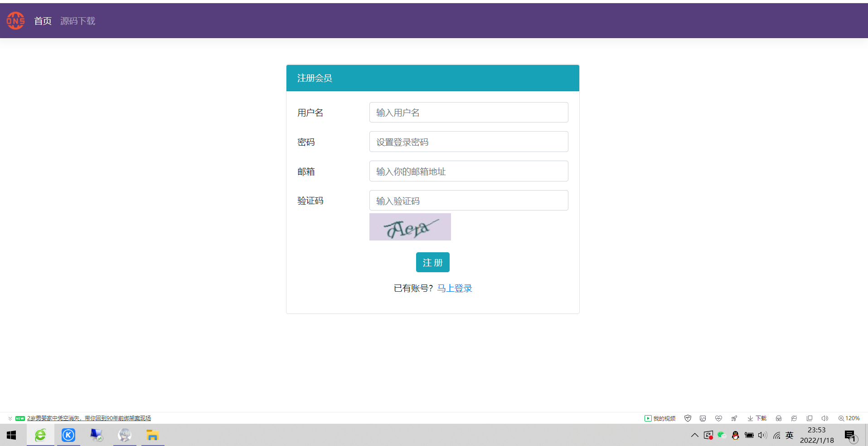Select the 首页 menu item
Screen dimensions: 868x446
[43, 21]
